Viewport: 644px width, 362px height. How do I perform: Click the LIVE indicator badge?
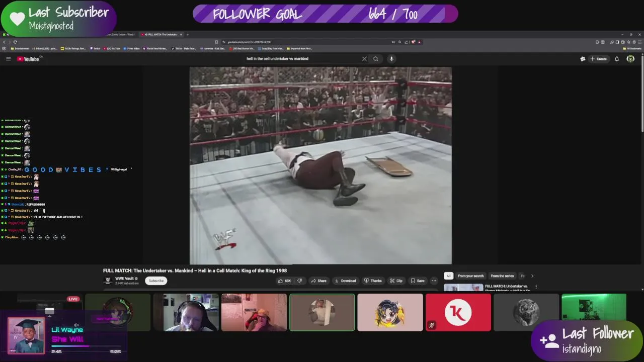[73, 299]
